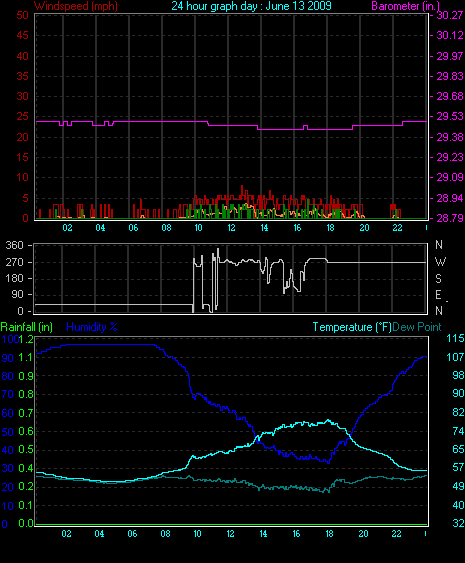Click the blue 70 humidity axis label

[x=8, y=395]
